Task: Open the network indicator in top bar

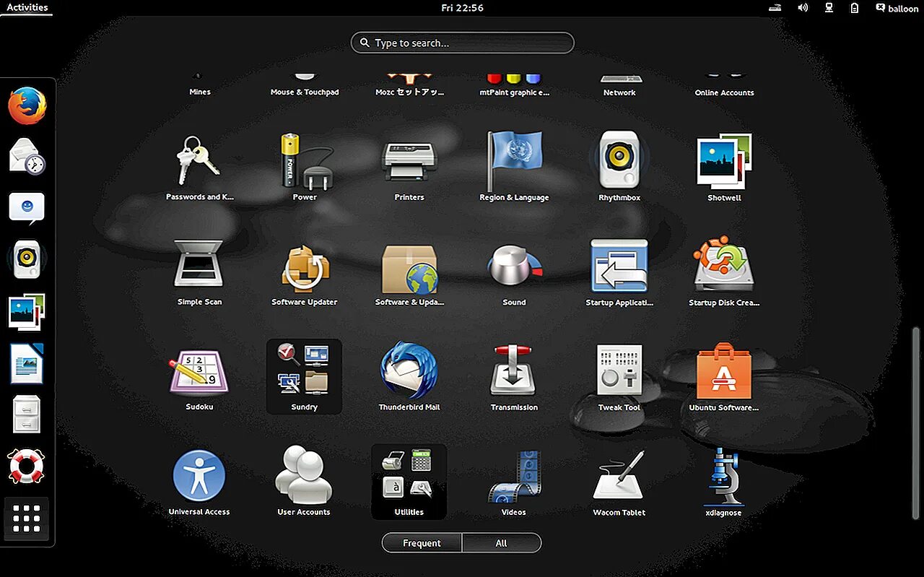Action: [x=829, y=8]
